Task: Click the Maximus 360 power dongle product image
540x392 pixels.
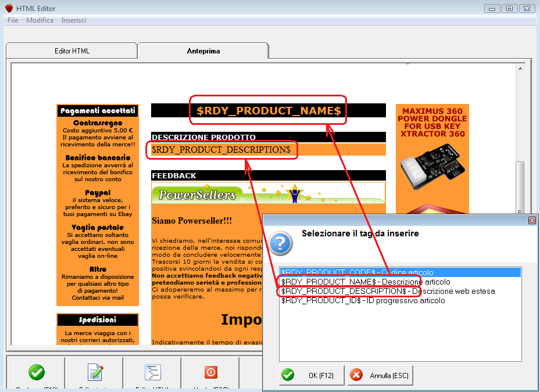Action: [432, 167]
